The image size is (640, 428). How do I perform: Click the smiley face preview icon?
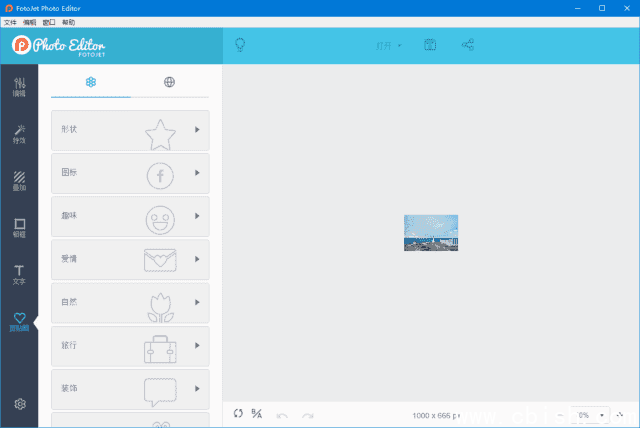pos(160,220)
